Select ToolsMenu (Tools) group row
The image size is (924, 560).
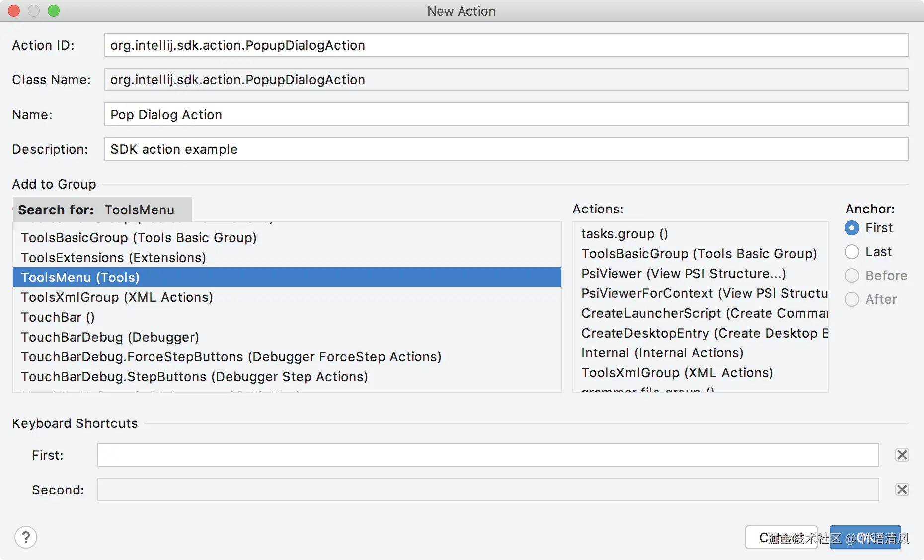point(287,278)
